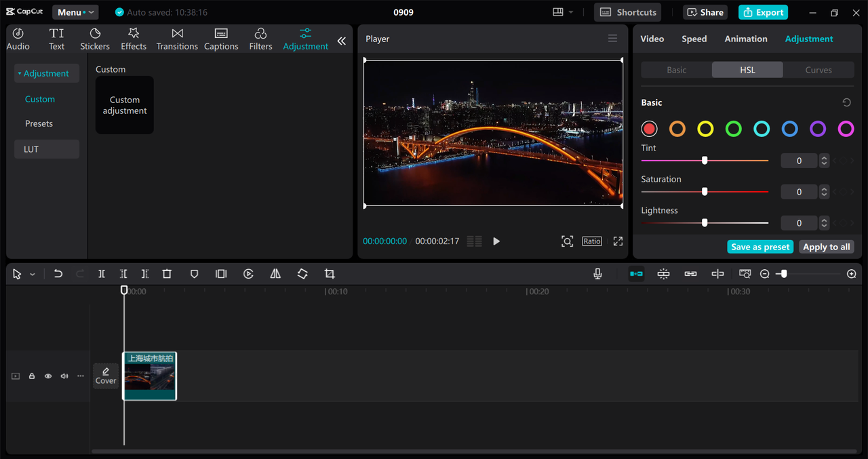Image resolution: width=868 pixels, height=459 pixels.
Task: Open the Menu dropdown
Action: point(75,12)
